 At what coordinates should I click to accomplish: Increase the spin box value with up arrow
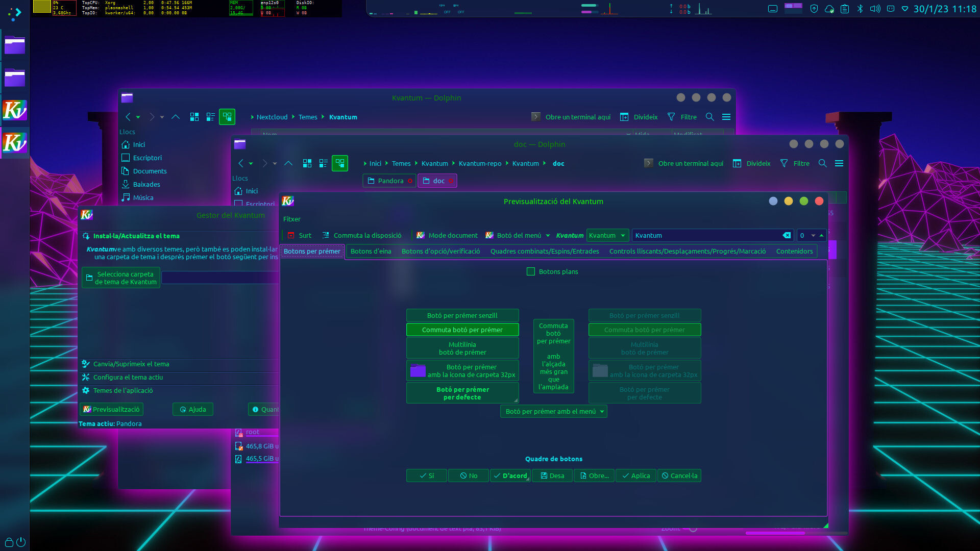click(821, 235)
